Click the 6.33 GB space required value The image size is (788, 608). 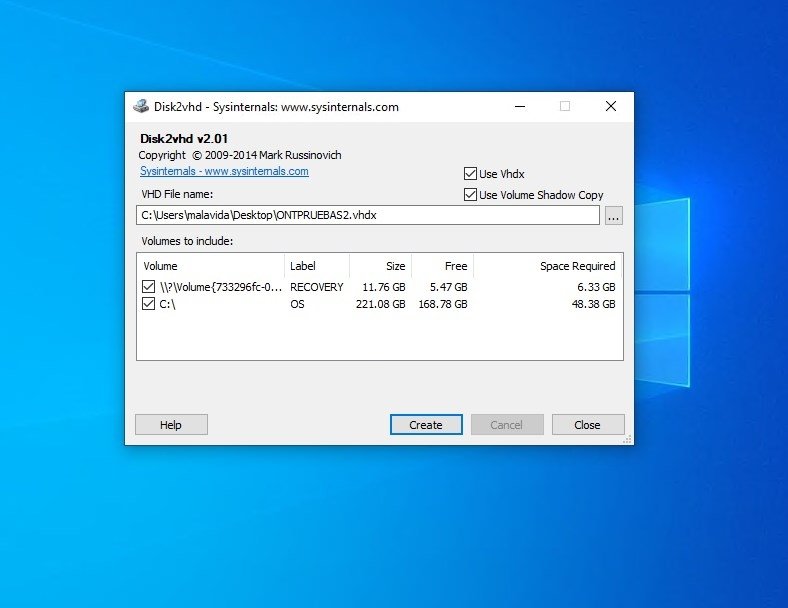tap(596, 287)
